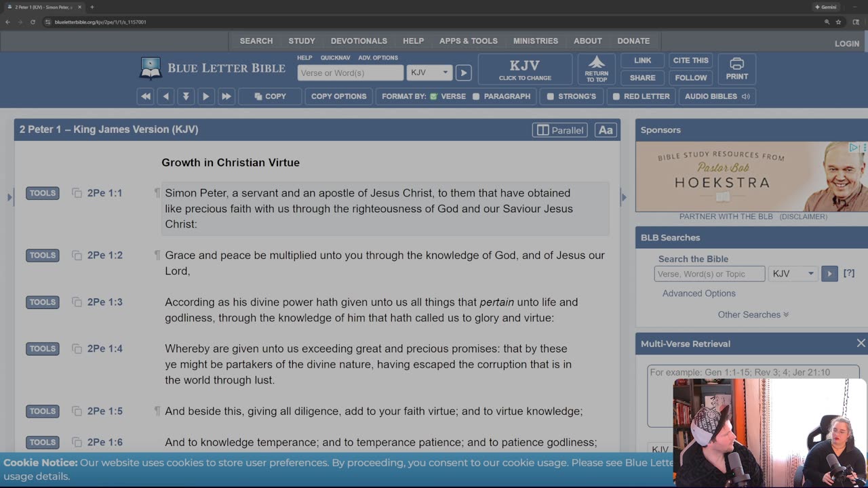Toggle the Strong's checkbox
Screen dimensions: 868x488
coord(551,96)
